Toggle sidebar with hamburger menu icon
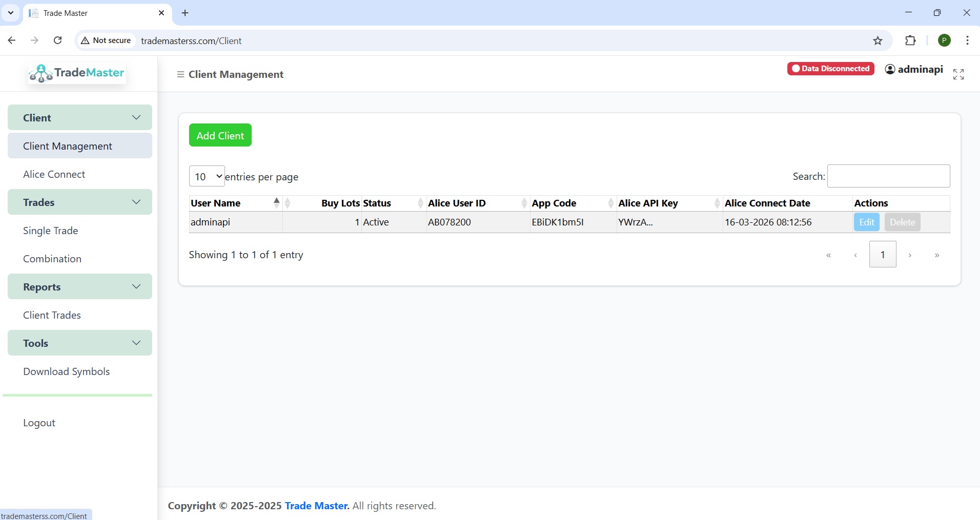 point(180,75)
